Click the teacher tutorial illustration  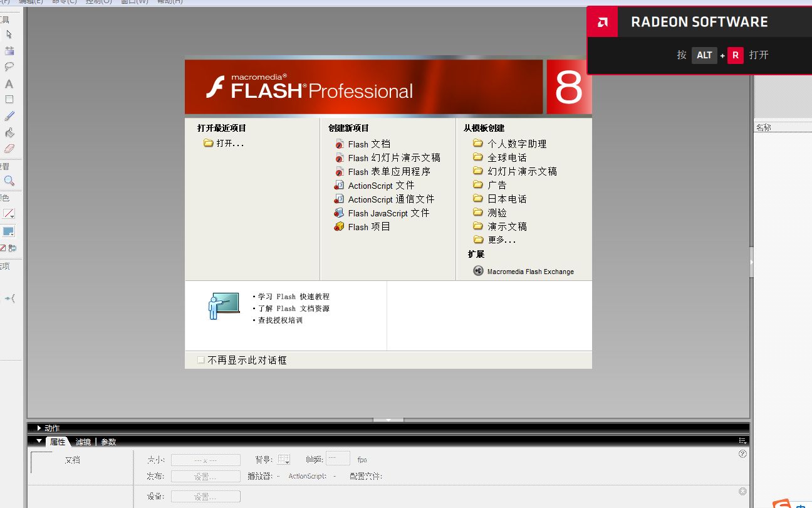tap(224, 305)
